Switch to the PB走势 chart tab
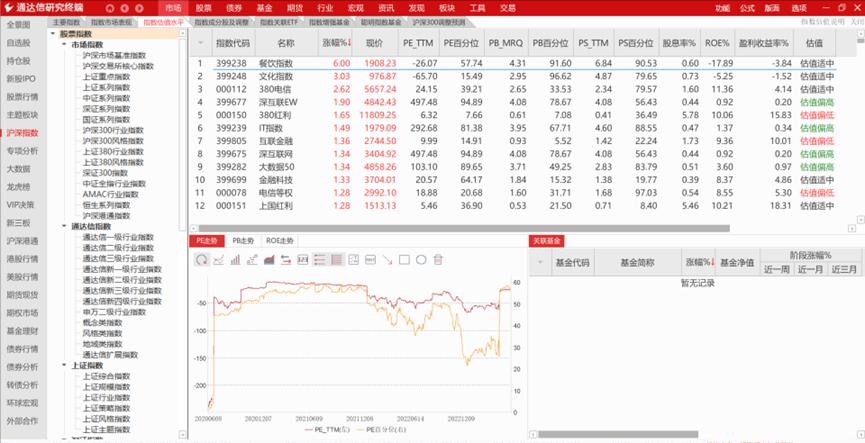The height and width of the screenshot is (443, 865). click(x=243, y=241)
